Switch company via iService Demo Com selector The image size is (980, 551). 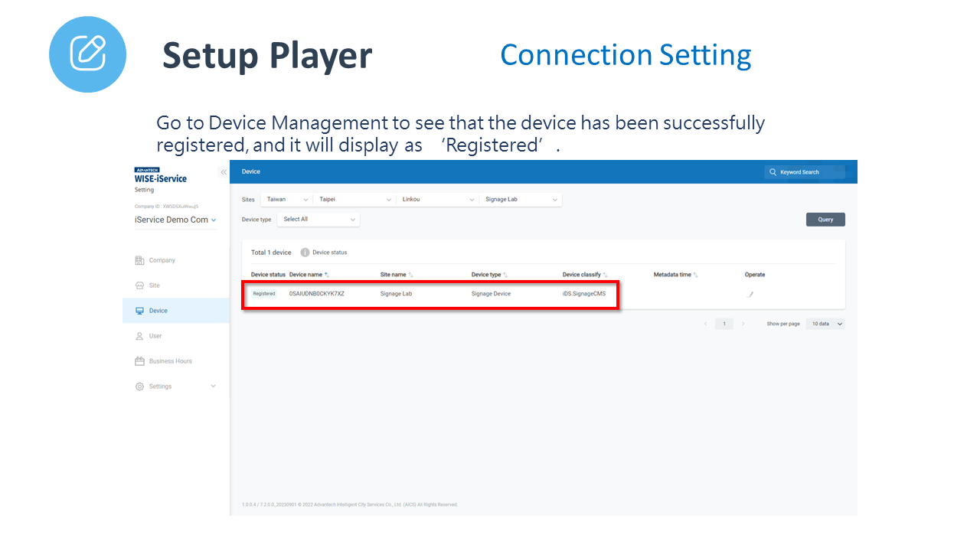pyautogui.click(x=175, y=220)
